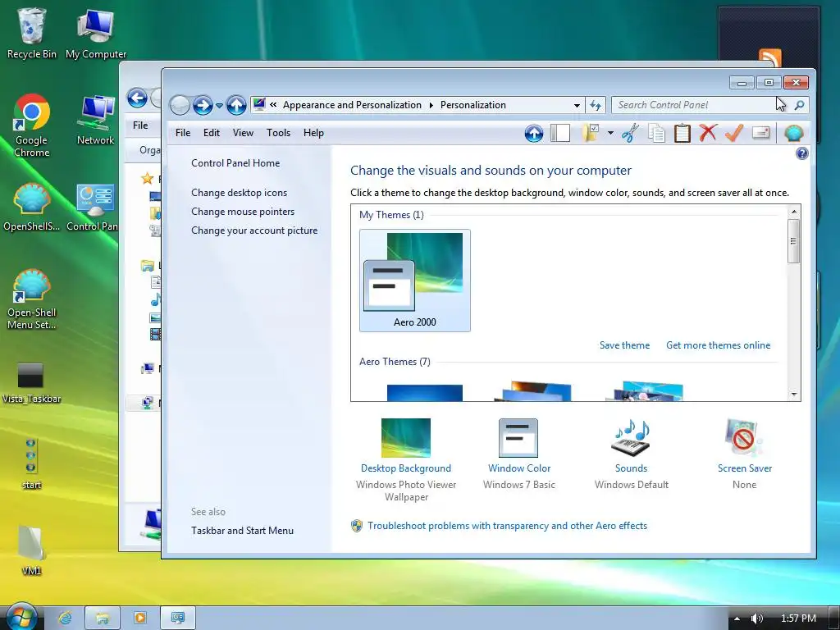This screenshot has height=630, width=840.
Task: Click the Up arrow beside the address bar
Action: (236, 106)
